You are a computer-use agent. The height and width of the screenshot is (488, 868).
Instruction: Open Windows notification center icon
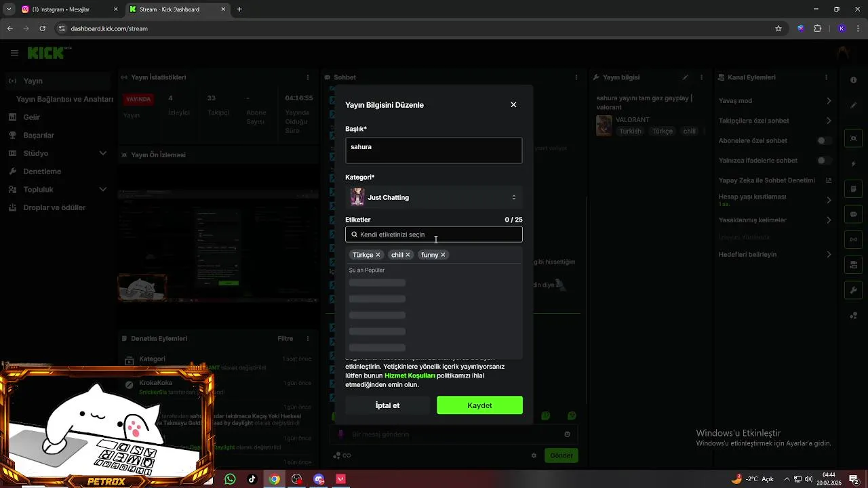click(x=854, y=479)
